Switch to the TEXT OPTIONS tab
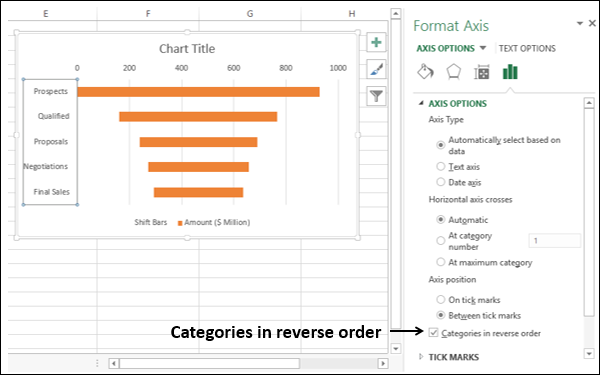This screenshot has height=375, width=600. point(527,49)
